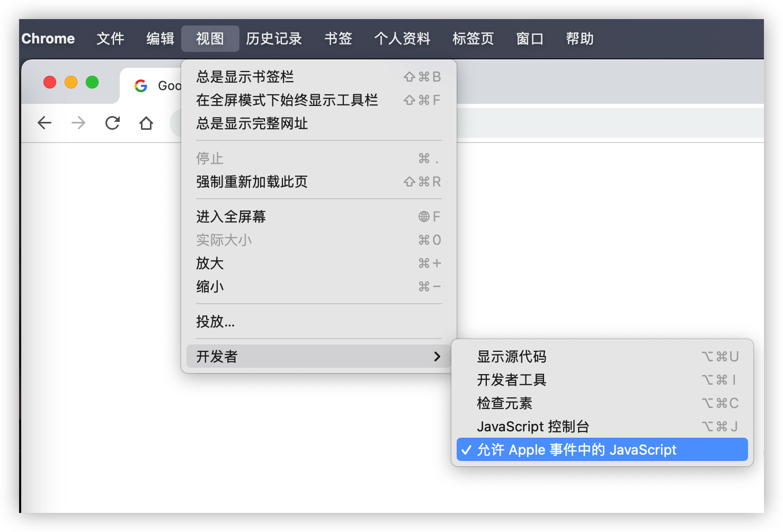Uncheck 允许 Apple 事件中的 JavaScript

[602, 449]
